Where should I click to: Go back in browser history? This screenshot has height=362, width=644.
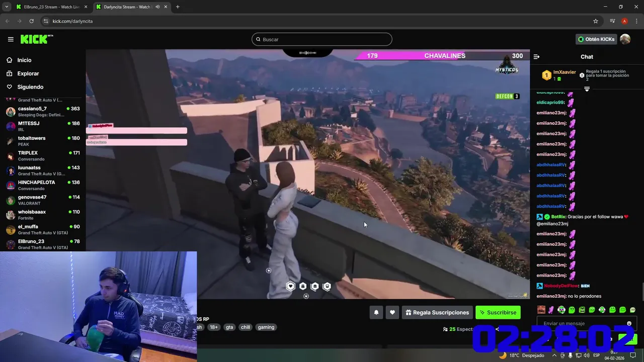(7, 21)
